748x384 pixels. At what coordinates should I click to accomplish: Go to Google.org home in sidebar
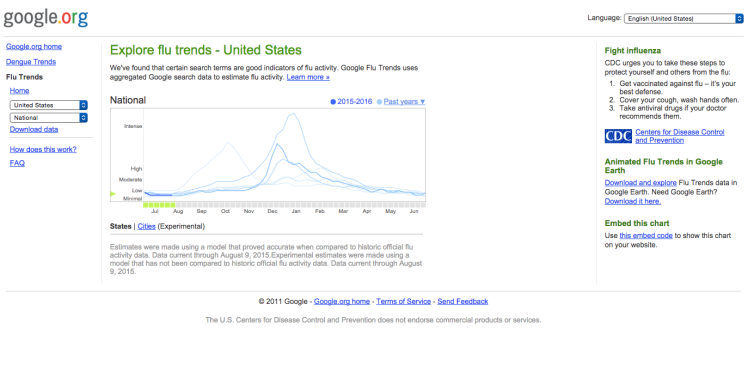pyautogui.click(x=34, y=46)
